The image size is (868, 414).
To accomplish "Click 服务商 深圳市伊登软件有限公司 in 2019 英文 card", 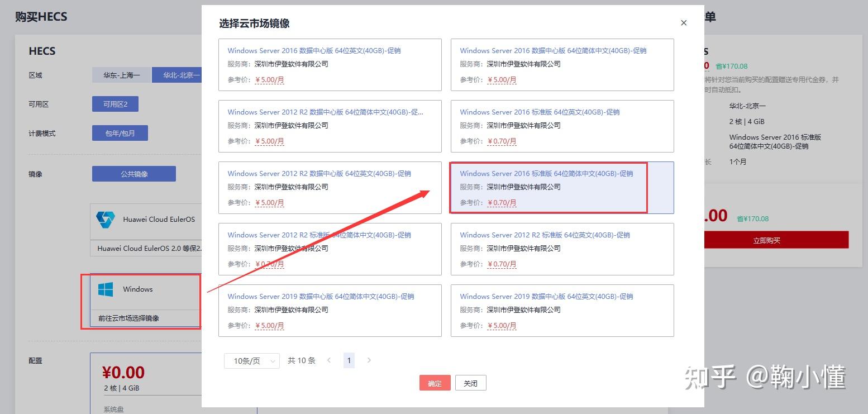I will tap(511, 310).
